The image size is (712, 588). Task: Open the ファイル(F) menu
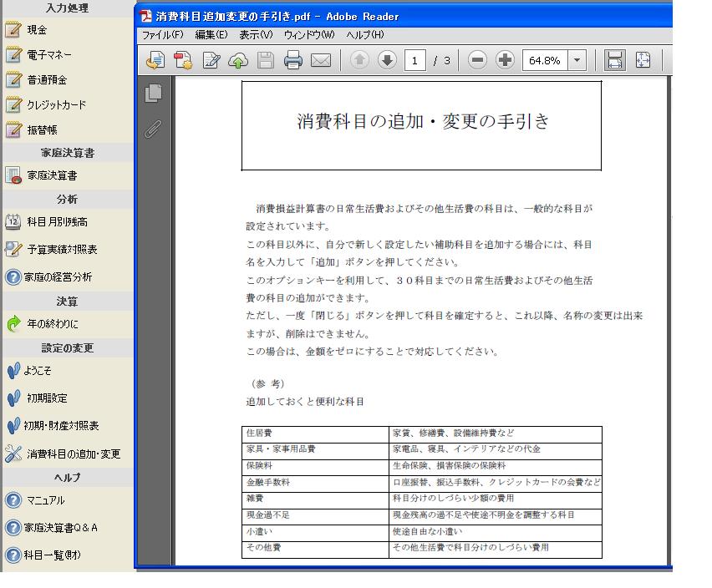(162, 35)
